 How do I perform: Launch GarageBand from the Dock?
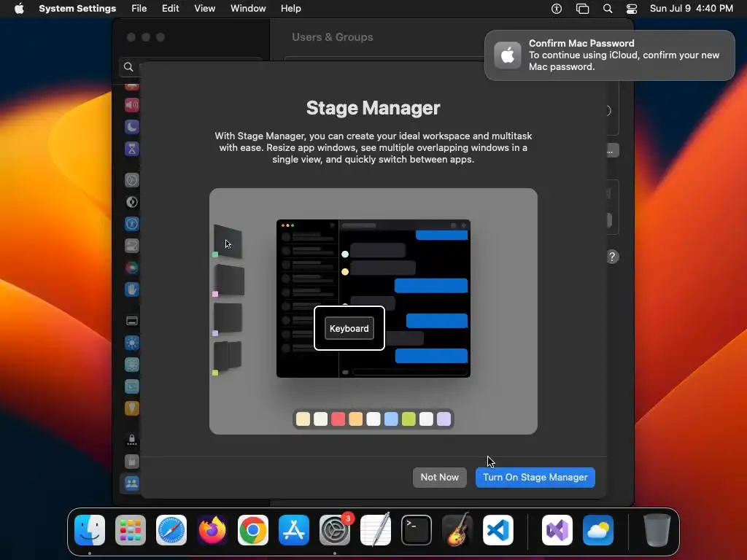tap(457, 529)
